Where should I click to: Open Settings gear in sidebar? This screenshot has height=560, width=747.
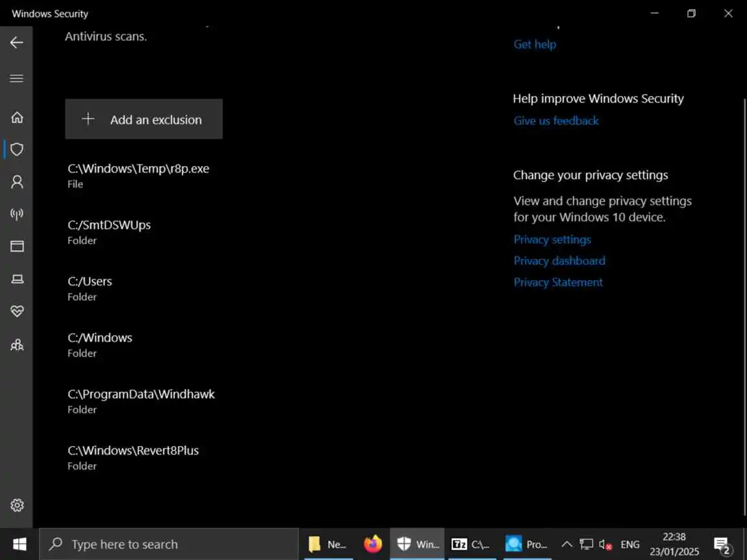[17, 506]
